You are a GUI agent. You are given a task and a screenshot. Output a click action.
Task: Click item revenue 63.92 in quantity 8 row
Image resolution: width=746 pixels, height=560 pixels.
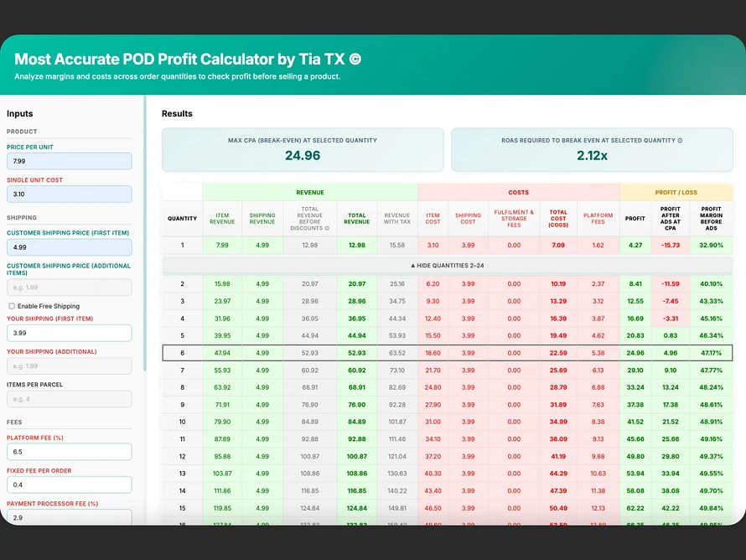[x=222, y=387]
